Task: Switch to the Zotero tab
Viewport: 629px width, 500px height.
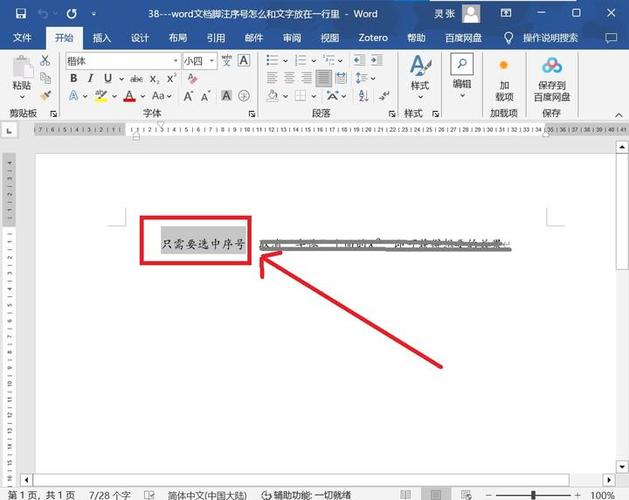Action: click(373, 38)
